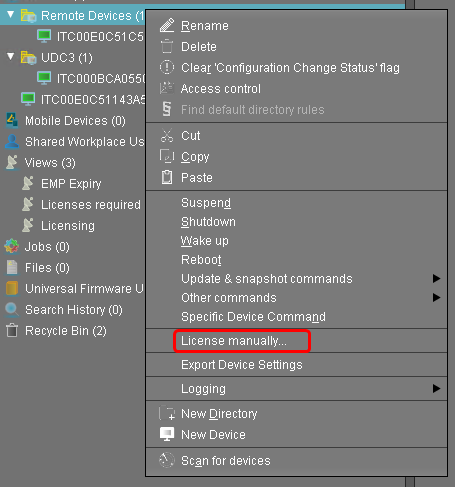Click the Rename pencil icon

click(x=167, y=25)
